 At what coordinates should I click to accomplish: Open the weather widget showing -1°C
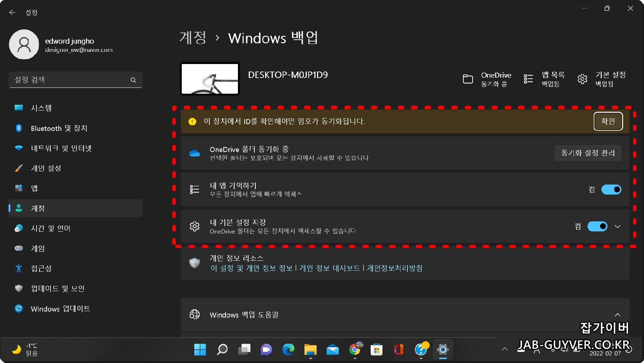point(24,349)
